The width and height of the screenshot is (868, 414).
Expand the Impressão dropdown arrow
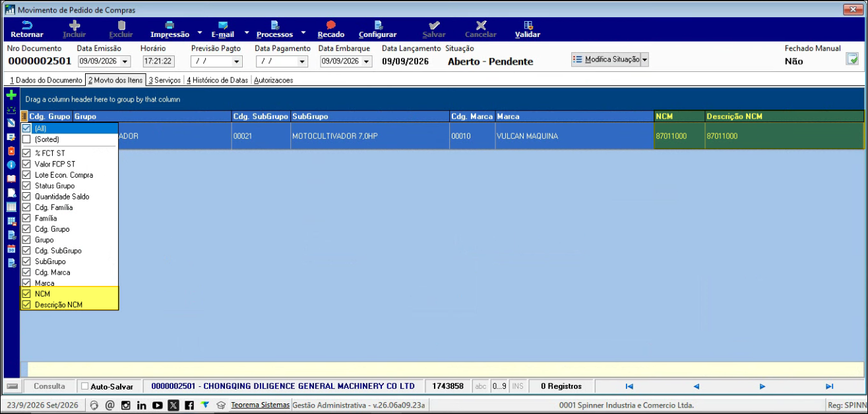(x=200, y=32)
